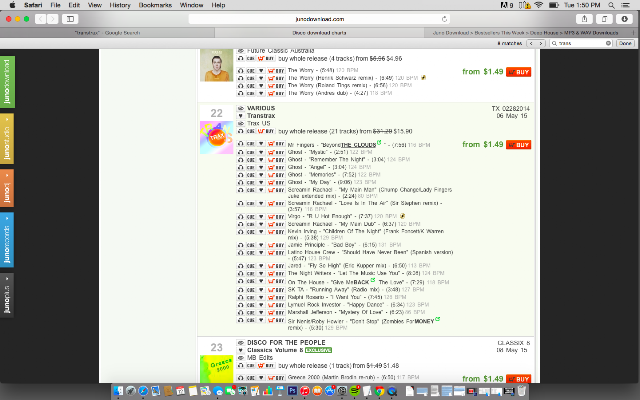
Task: Open the green junodownload side tab
Action: pos(7,82)
